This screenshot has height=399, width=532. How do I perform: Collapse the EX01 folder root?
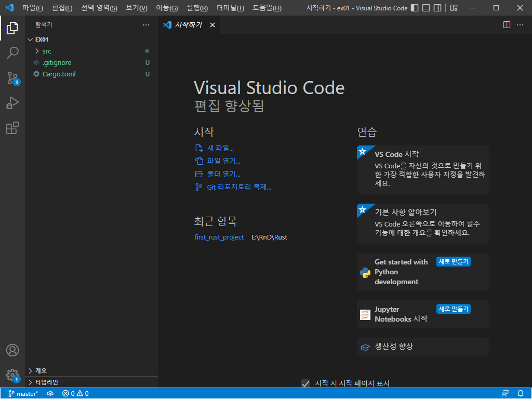pos(91,39)
